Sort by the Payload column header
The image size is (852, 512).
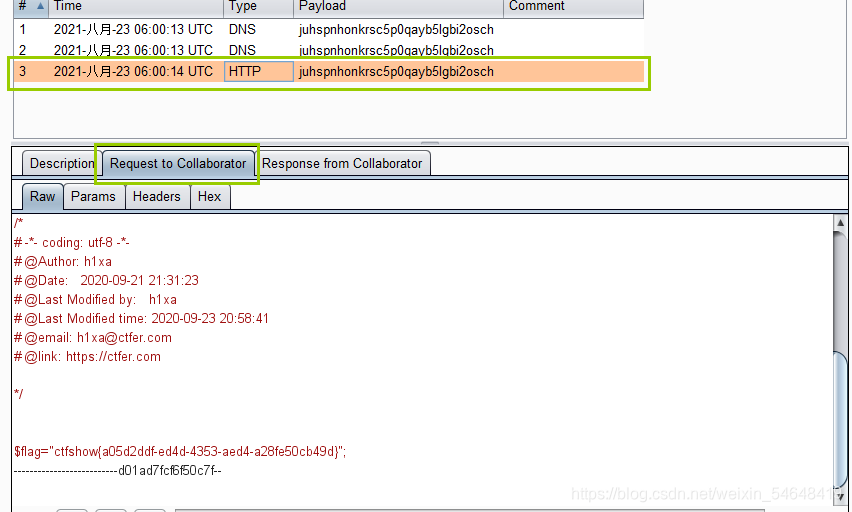(398, 7)
